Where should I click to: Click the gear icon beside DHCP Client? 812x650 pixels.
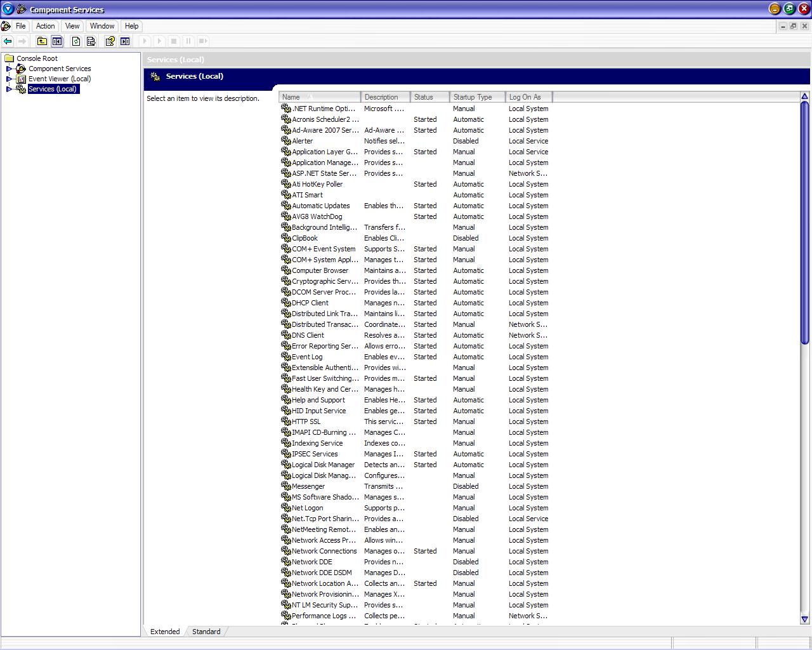pyautogui.click(x=285, y=303)
